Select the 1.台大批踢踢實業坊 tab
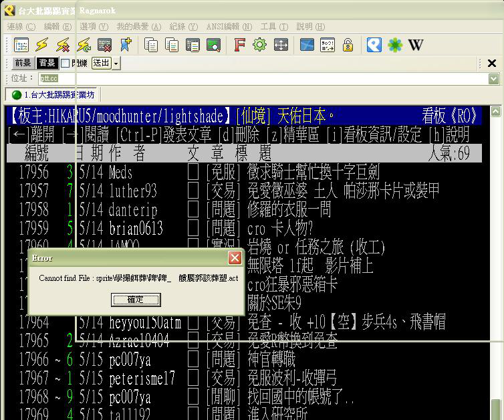This screenshot has height=420, width=504. point(53,95)
